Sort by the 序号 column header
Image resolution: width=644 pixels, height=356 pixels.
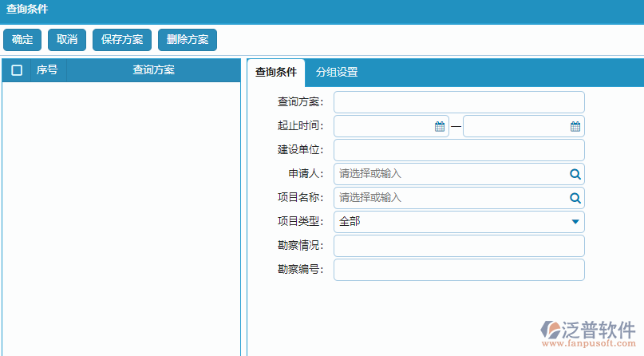coord(47,70)
